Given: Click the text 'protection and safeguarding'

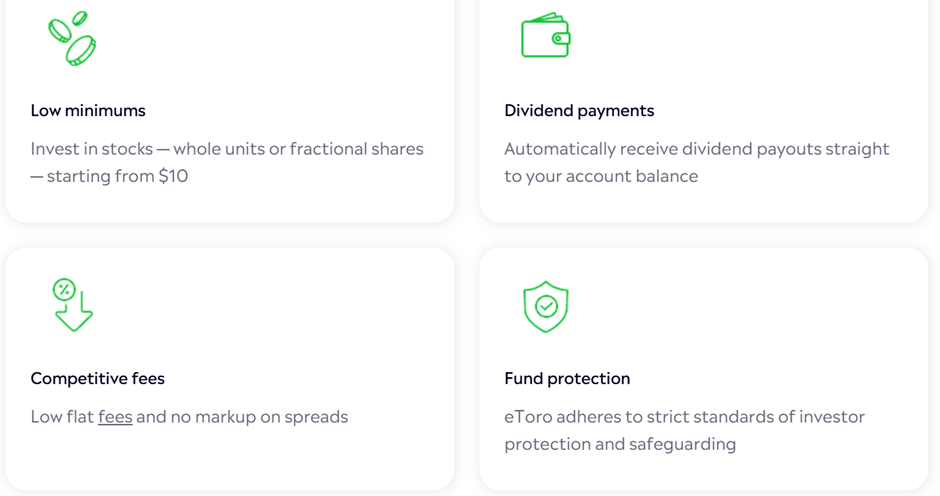Looking at the screenshot, I should (620, 444).
